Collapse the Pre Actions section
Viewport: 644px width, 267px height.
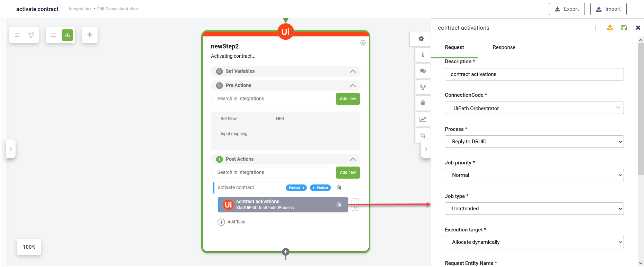353,86
